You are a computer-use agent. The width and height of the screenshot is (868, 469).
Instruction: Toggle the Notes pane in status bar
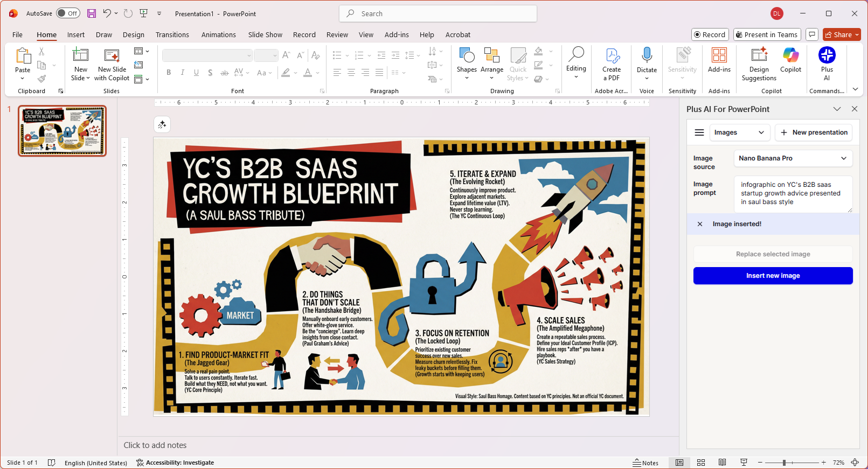point(645,463)
